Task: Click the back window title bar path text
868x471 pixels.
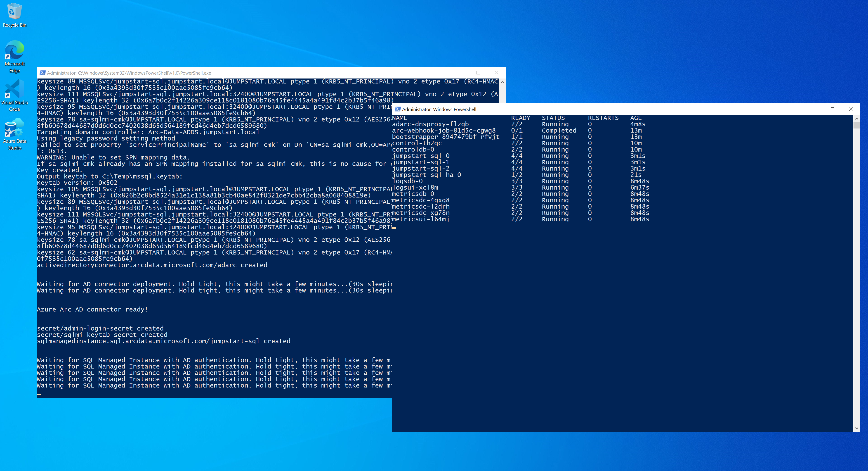Action: pyautogui.click(x=129, y=73)
